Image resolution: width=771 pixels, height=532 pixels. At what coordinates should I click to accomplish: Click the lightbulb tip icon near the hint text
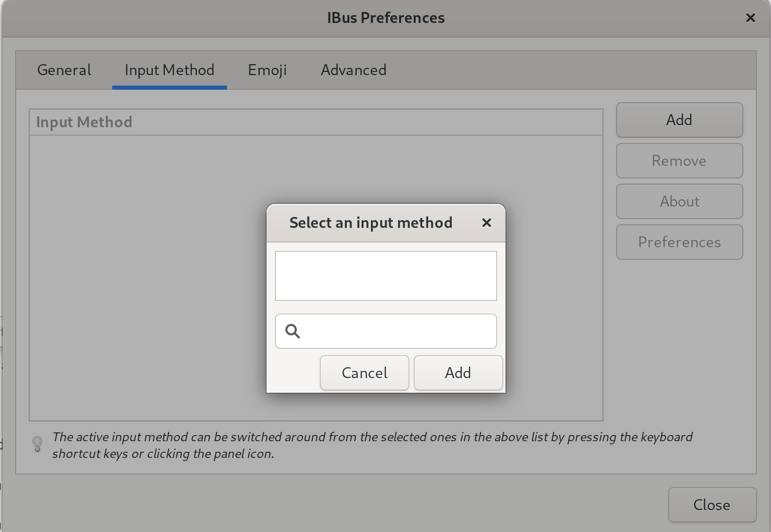pyautogui.click(x=37, y=445)
